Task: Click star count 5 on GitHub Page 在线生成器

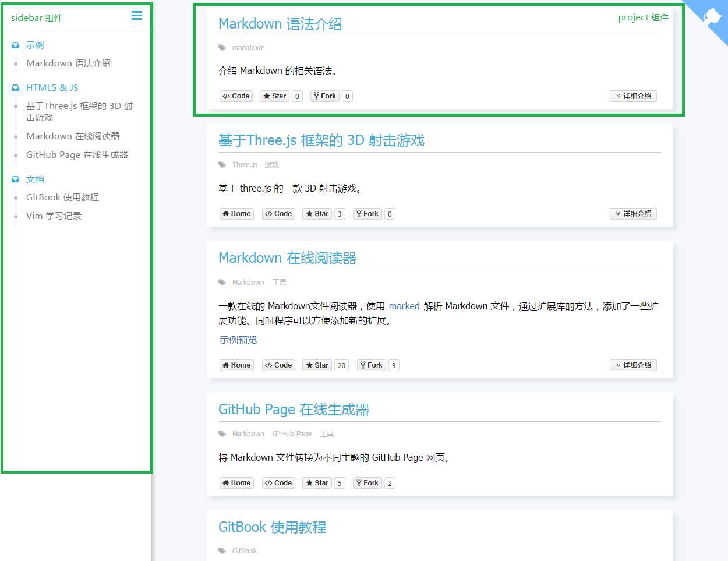Action: (340, 484)
